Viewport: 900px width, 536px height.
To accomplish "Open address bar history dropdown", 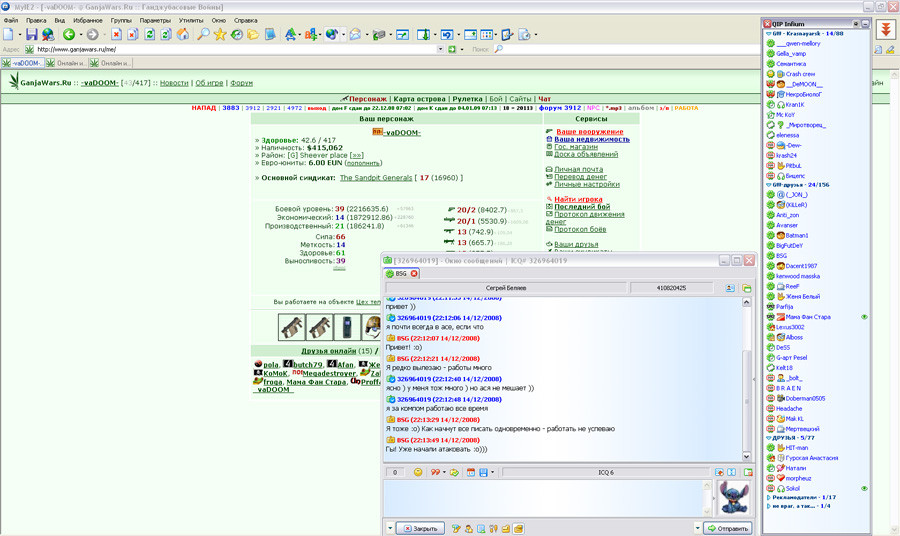I will click(440, 49).
